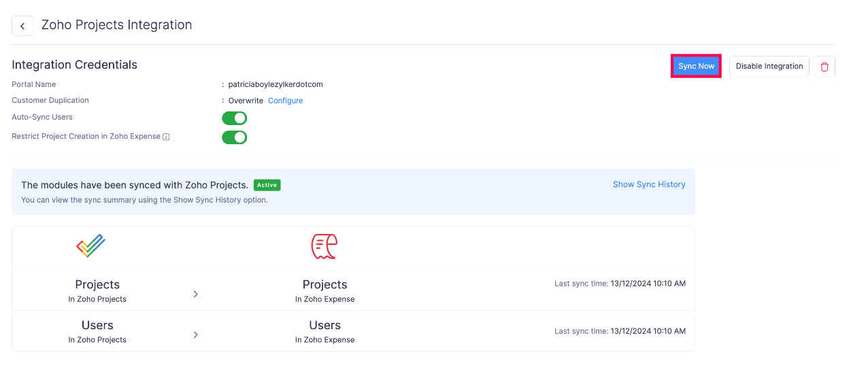Click the Zoho Expense receipt logo
The height and width of the screenshot is (389, 868).
pos(324,246)
